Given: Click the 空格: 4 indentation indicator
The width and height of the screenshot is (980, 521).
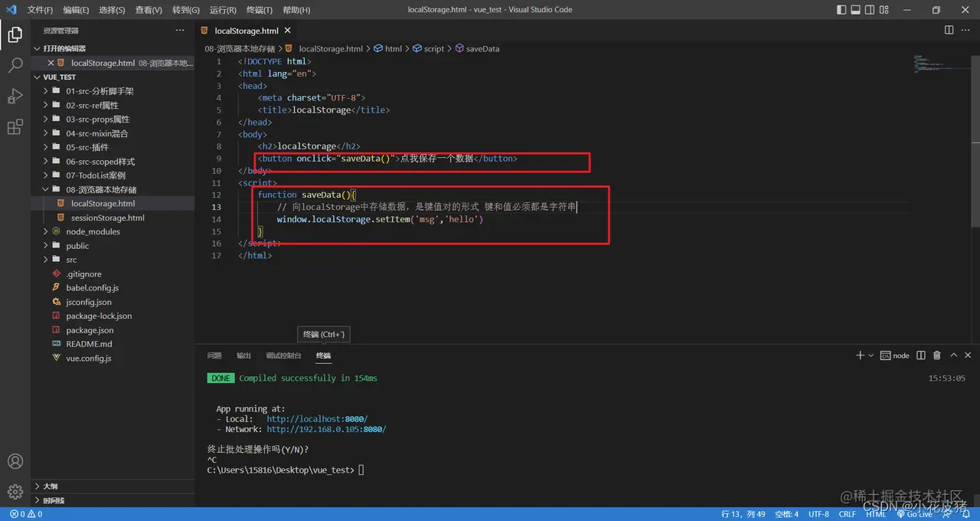Looking at the screenshot, I should point(786,514).
